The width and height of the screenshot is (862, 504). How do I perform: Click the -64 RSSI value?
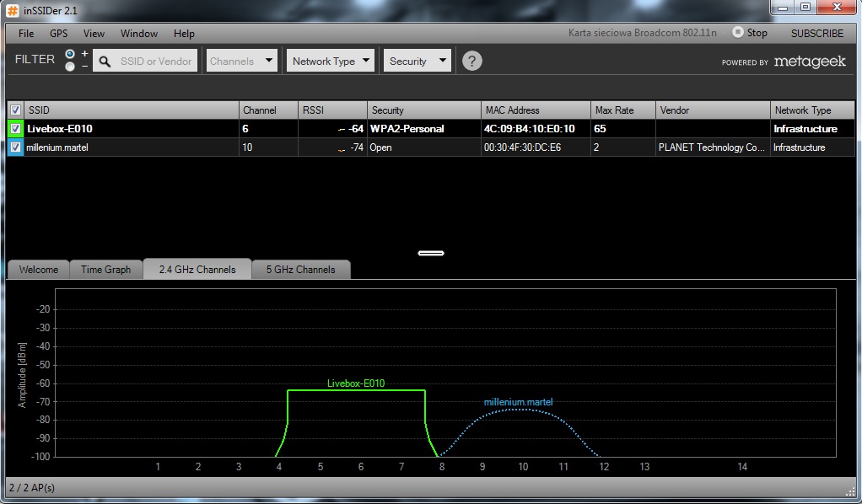pyautogui.click(x=356, y=129)
